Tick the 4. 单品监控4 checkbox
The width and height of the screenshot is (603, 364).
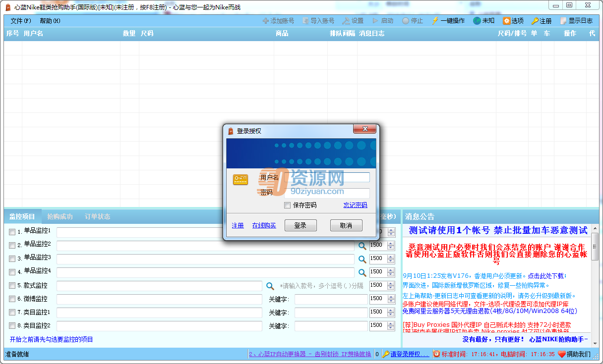(12, 272)
